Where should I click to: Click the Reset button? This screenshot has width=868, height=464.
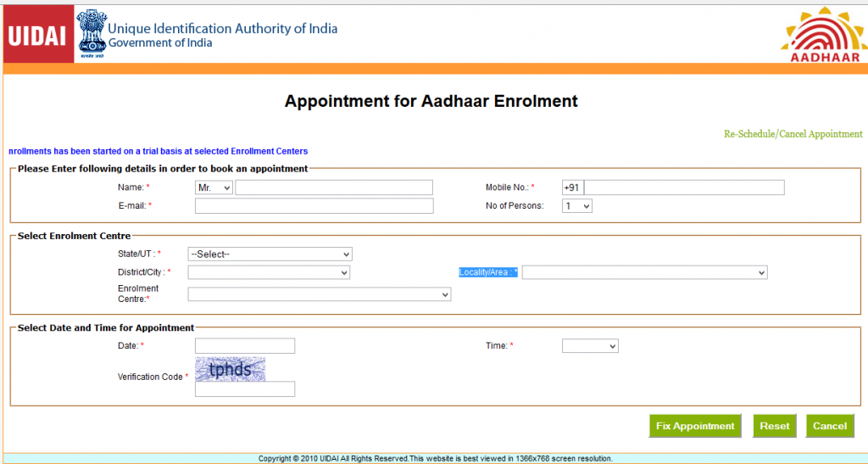tap(775, 426)
